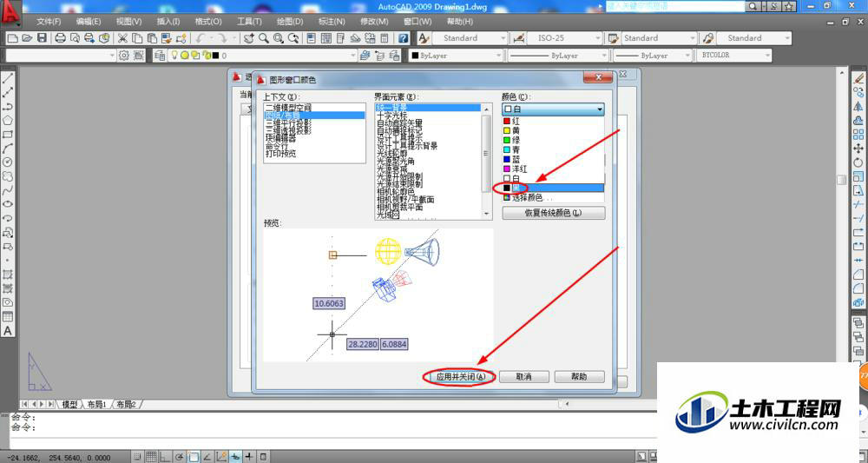Screen dimensions: 868x463
Task: Select the Revision Cloud tool
Action: [x=8, y=176]
